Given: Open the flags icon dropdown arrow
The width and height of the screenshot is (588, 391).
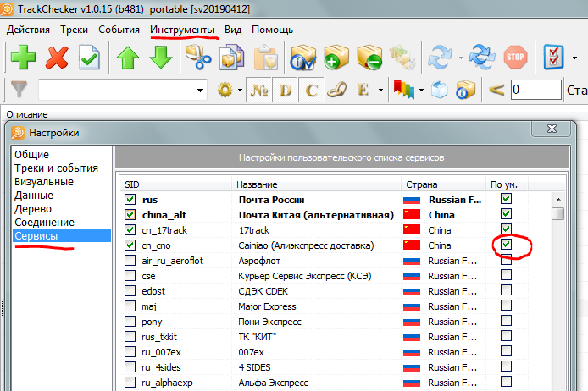Looking at the screenshot, I should (421, 91).
